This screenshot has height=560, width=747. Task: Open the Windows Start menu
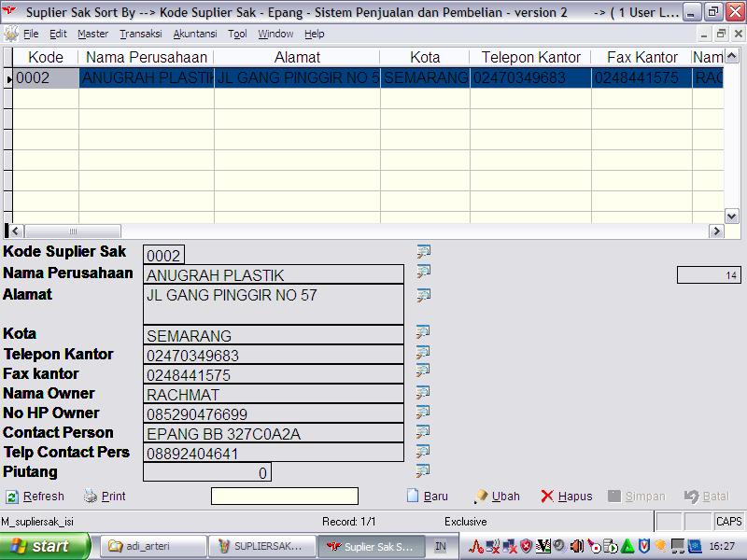pos(45,546)
